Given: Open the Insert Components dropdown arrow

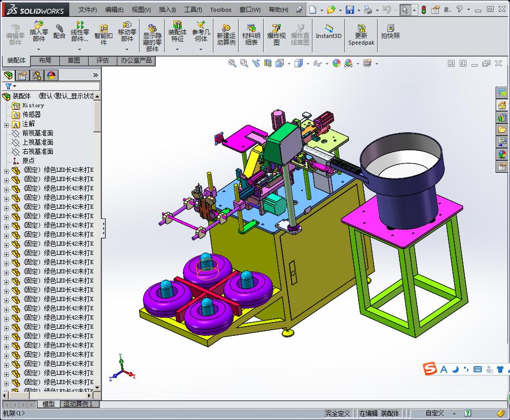Looking at the screenshot, I should [x=38, y=49].
